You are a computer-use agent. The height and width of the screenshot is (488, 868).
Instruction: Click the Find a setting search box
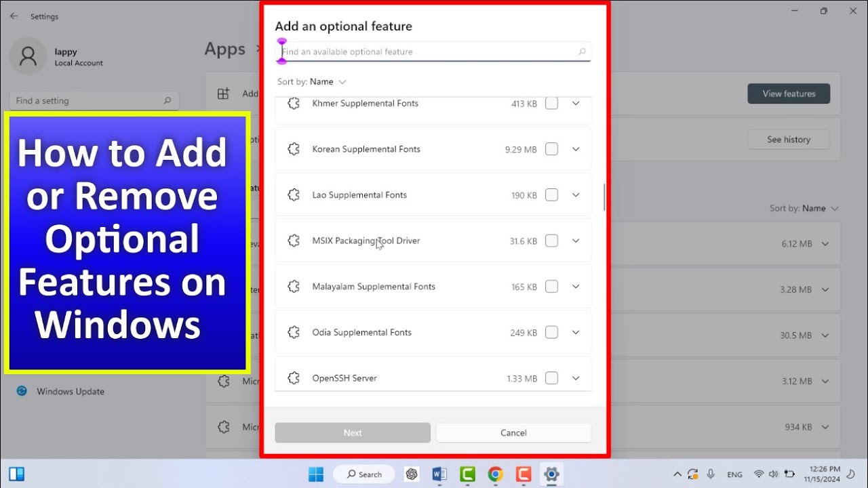[x=94, y=101]
